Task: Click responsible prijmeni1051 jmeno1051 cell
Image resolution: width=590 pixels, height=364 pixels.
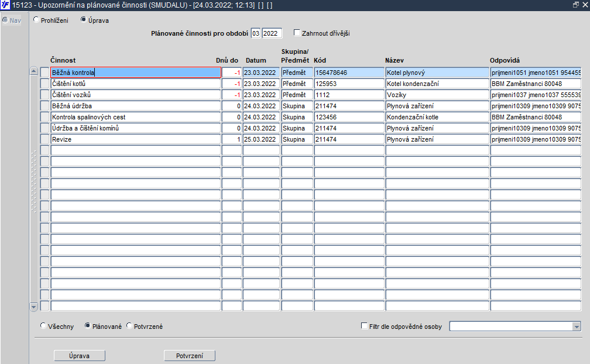Action: (x=536, y=73)
